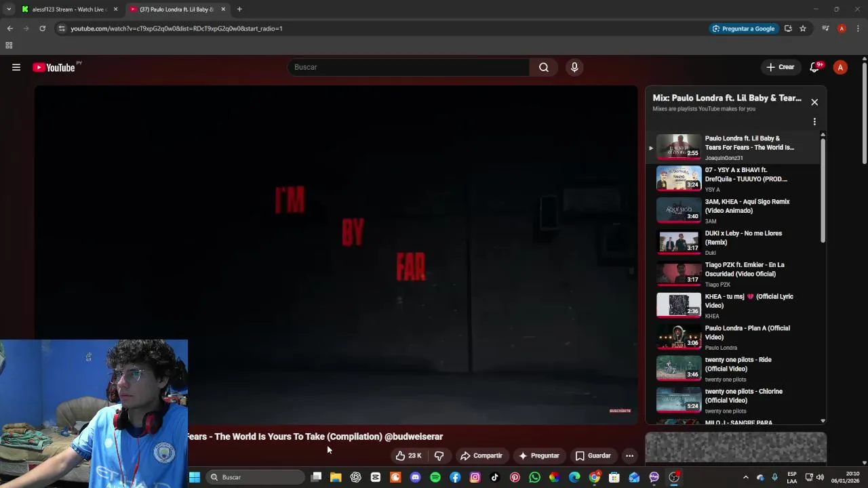Open the volume control in system tray

820,477
